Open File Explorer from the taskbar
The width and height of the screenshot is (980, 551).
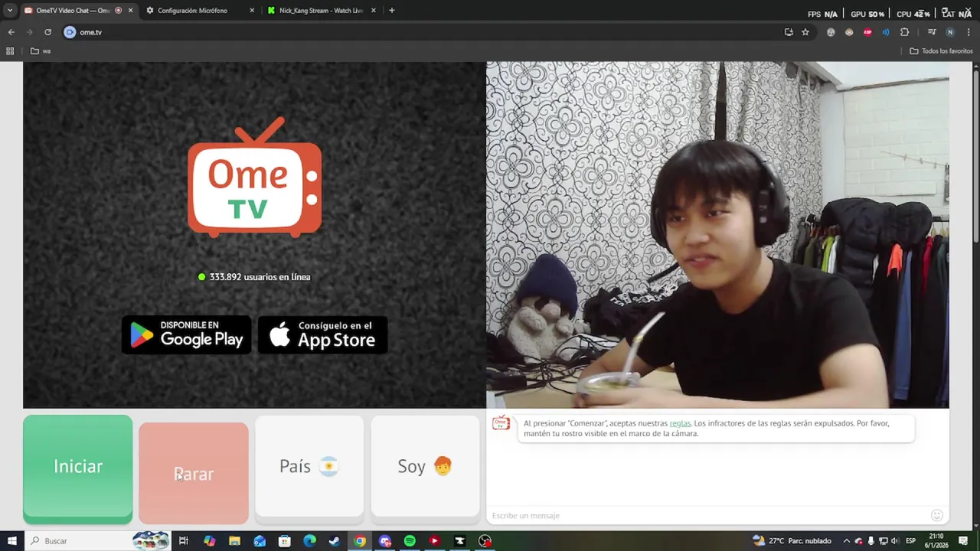click(234, 541)
